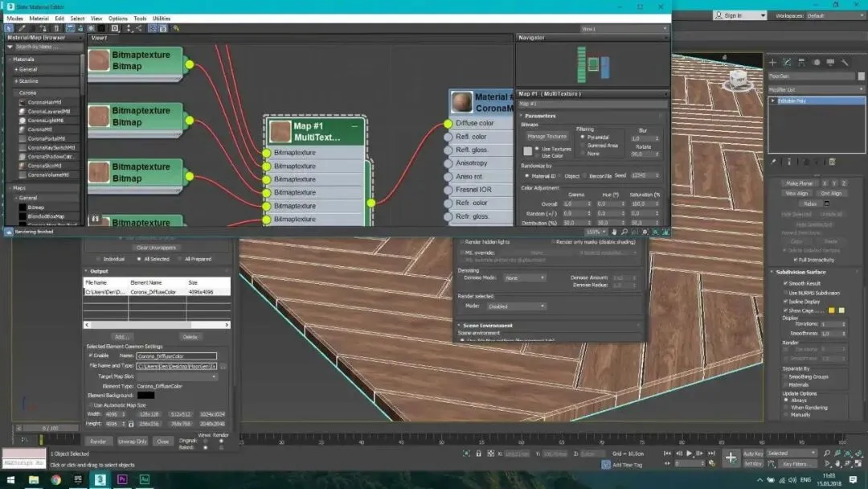Open File Explorer from the taskbar
Screen dimensions: 868x489
[x=34, y=479]
